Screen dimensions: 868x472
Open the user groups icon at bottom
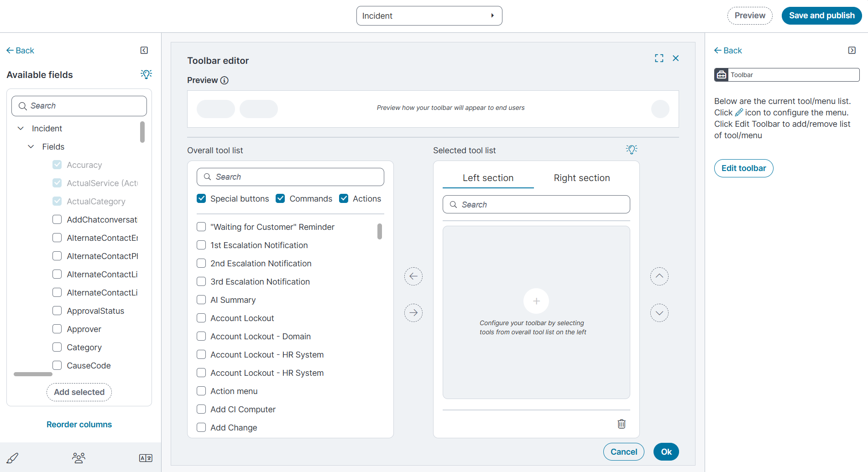pos(78,458)
